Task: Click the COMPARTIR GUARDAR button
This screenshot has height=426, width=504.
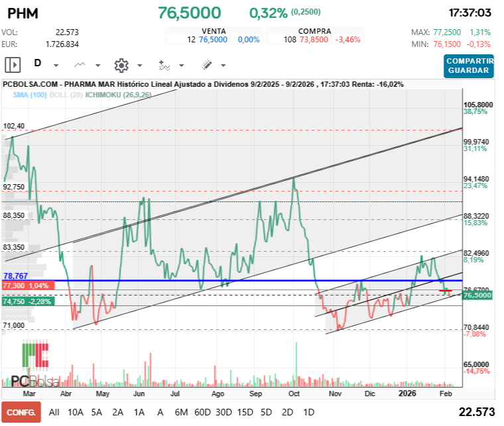Action: (x=469, y=66)
